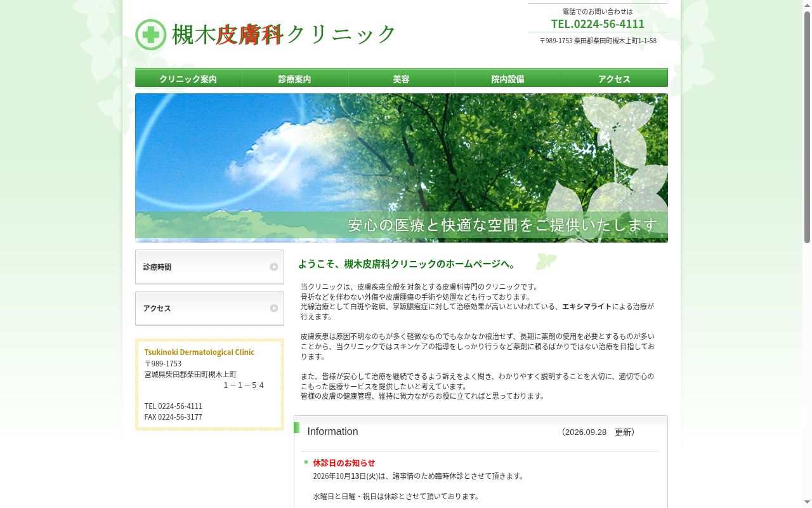Click the arrow icon on the アクセス sidebar button
This screenshot has width=812, height=508.
pyautogui.click(x=274, y=308)
